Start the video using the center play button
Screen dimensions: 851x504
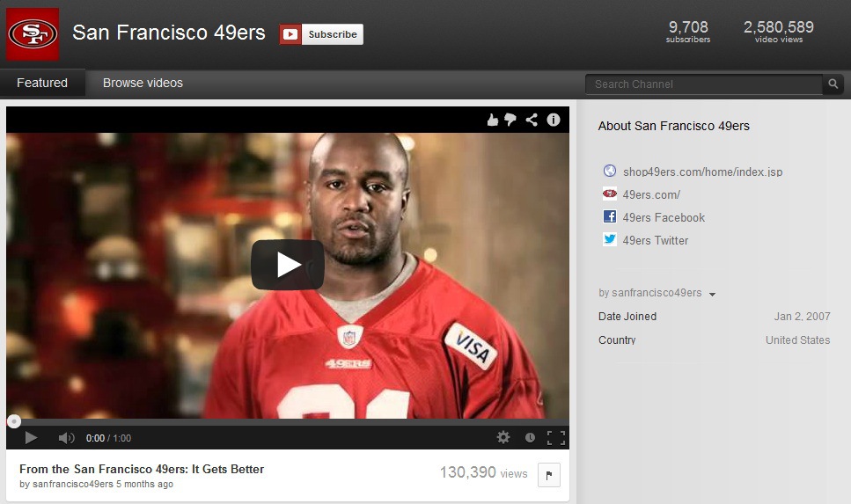coord(288,265)
